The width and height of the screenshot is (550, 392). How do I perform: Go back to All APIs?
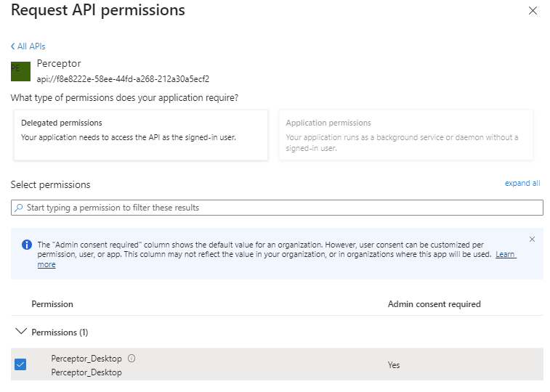[x=28, y=46]
